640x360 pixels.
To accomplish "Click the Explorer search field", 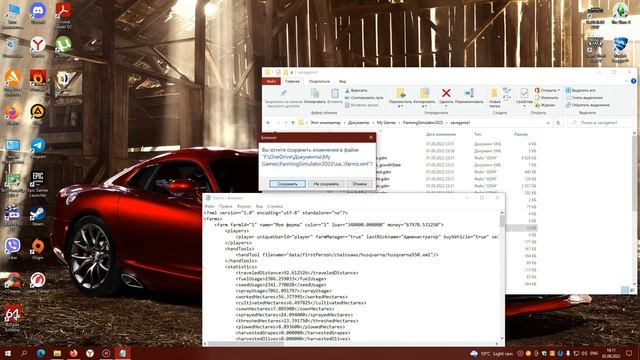I will [x=599, y=122].
